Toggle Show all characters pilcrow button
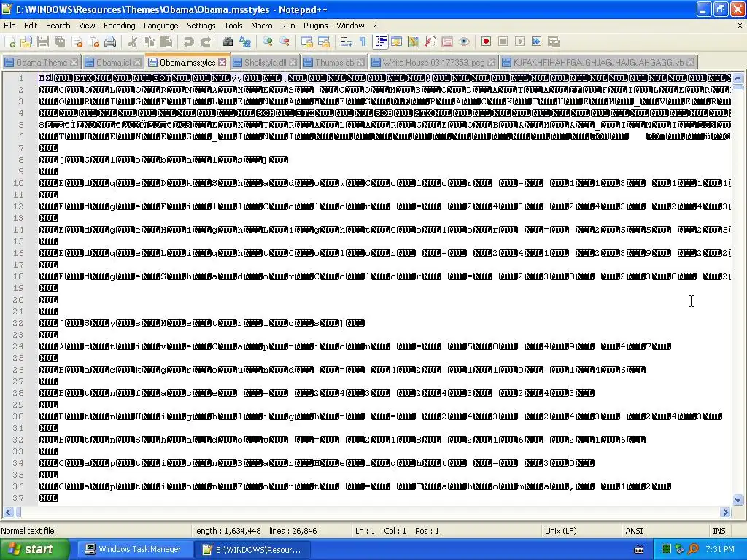747x560 pixels. (363, 42)
